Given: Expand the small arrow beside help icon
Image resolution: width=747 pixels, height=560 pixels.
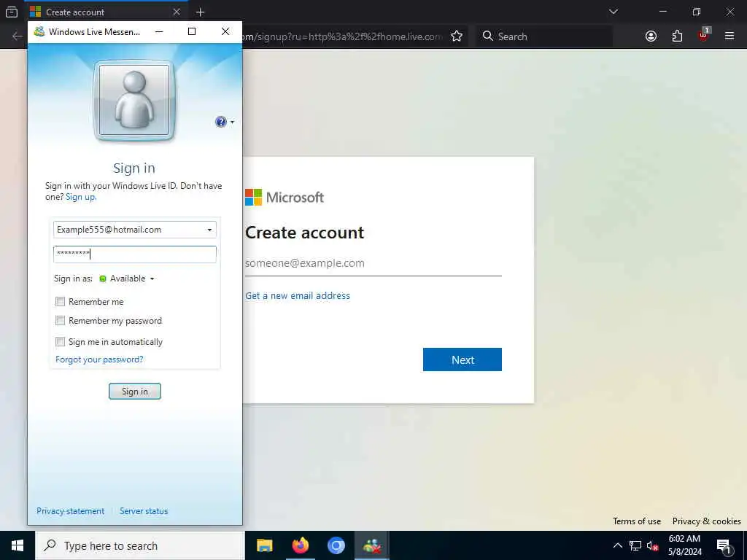Looking at the screenshot, I should [232, 122].
